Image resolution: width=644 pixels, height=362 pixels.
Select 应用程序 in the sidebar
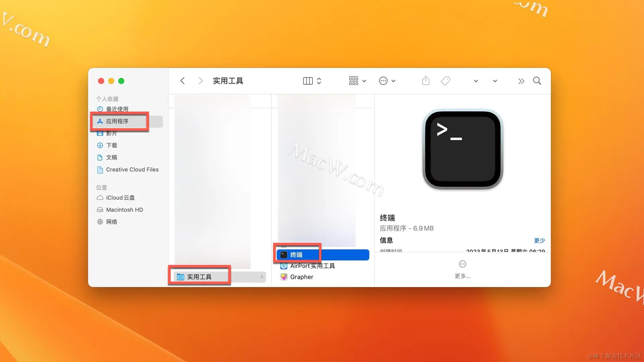coord(117,121)
